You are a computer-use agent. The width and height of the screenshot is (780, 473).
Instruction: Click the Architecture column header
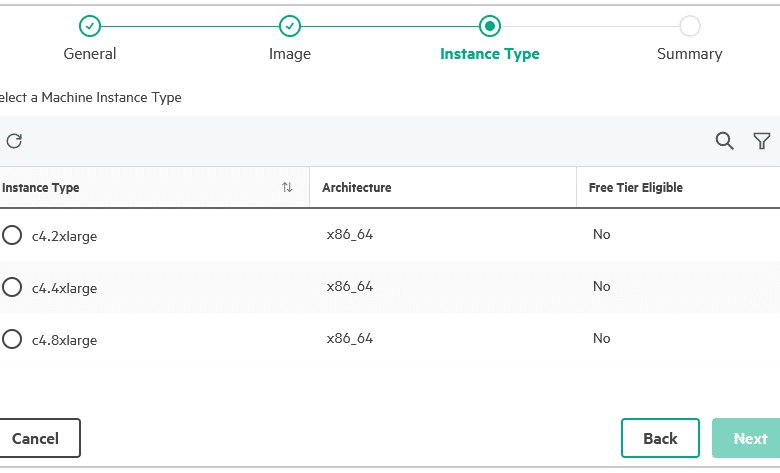(357, 188)
